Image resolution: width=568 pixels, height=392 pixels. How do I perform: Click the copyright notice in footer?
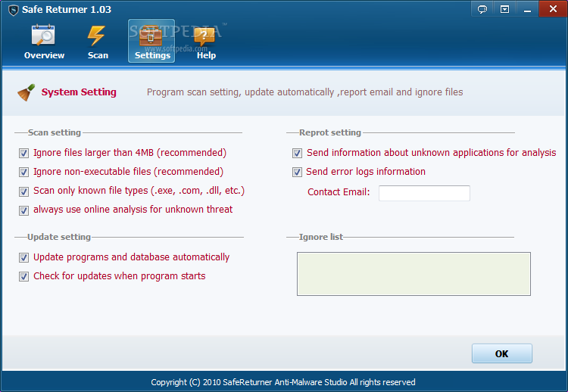pyautogui.click(x=283, y=382)
